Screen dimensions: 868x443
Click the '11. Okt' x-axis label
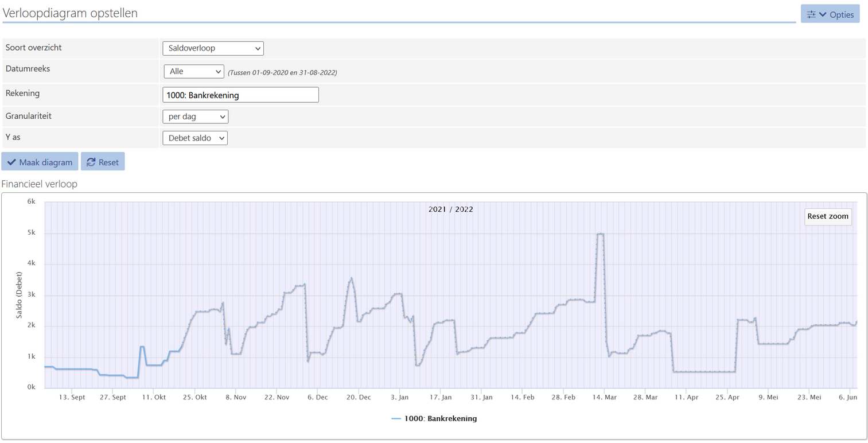[154, 397]
